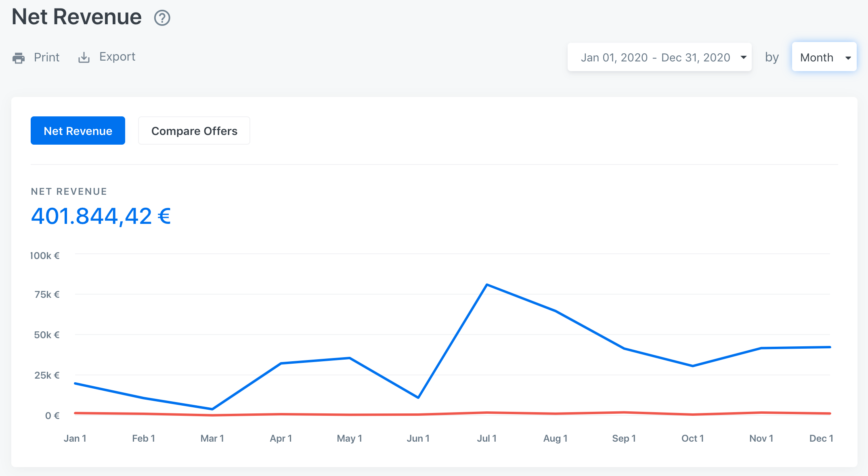The width and height of the screenshot is (868, 476).
Task: Select the Net Revenue tab
Action: [x=78, y=131]
